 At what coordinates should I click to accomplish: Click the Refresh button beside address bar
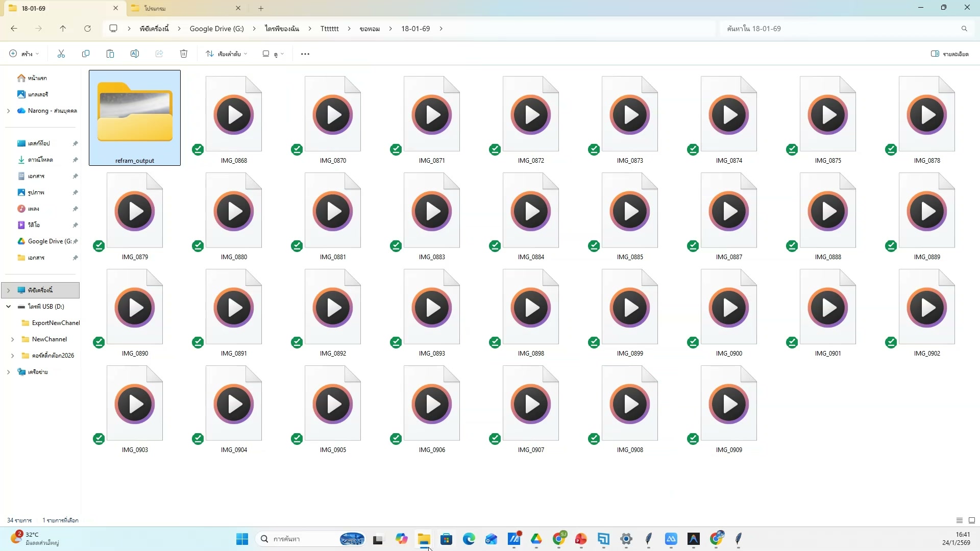(x=87, y=29)
